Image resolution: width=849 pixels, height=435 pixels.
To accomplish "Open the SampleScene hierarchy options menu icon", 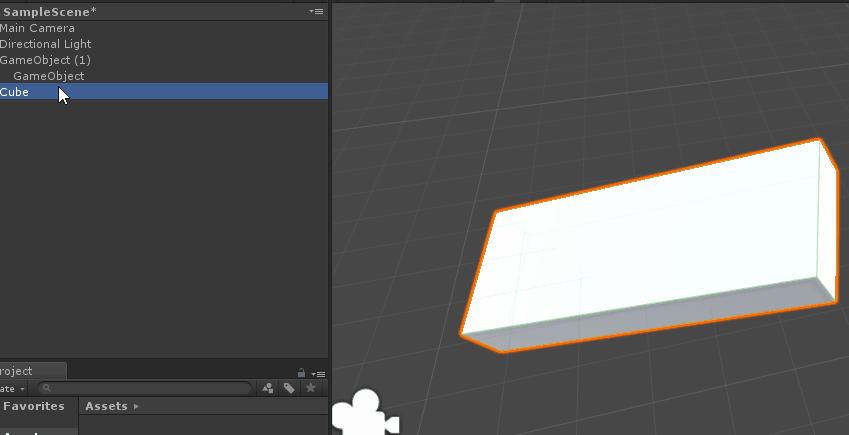I will [x=317, y=11].
